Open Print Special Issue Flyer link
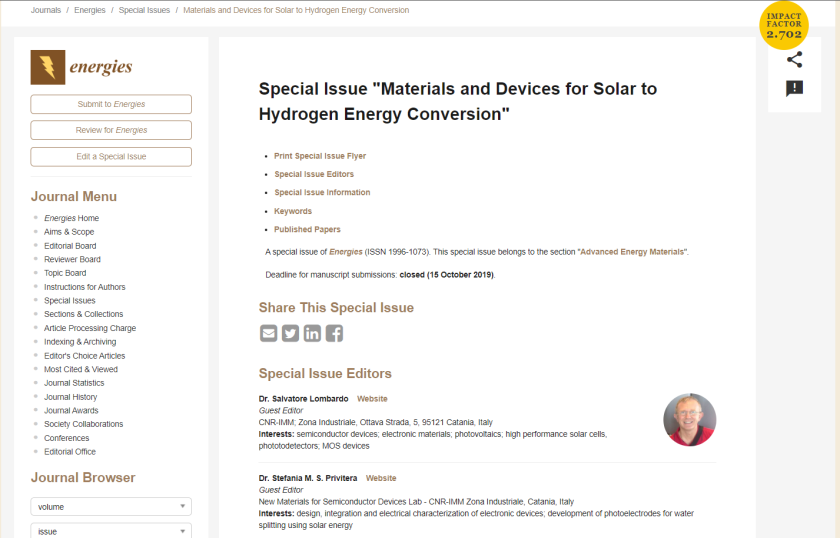840x538 pixels. [320, 156]
